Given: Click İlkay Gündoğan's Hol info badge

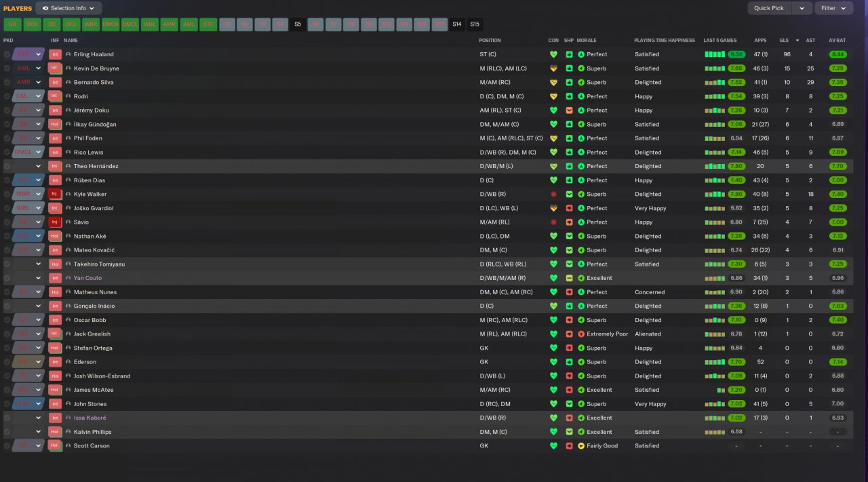Looking at the screenshot, I should tap(56, 124).
